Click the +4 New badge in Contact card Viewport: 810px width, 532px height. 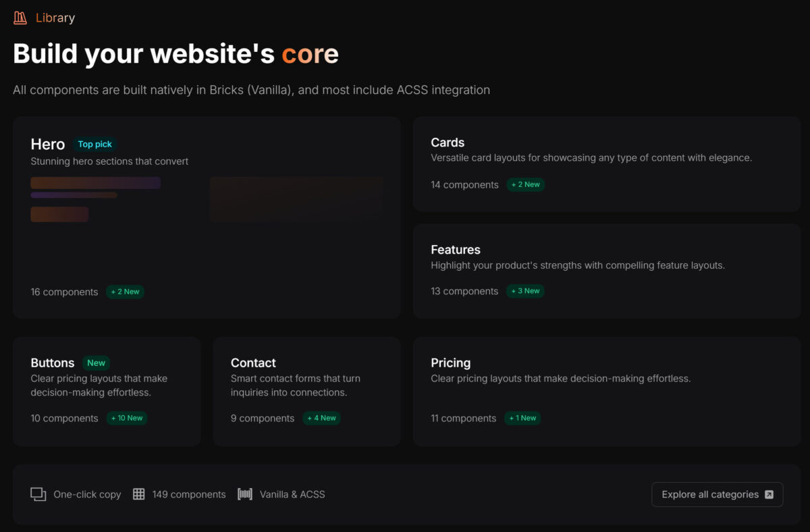321,418
